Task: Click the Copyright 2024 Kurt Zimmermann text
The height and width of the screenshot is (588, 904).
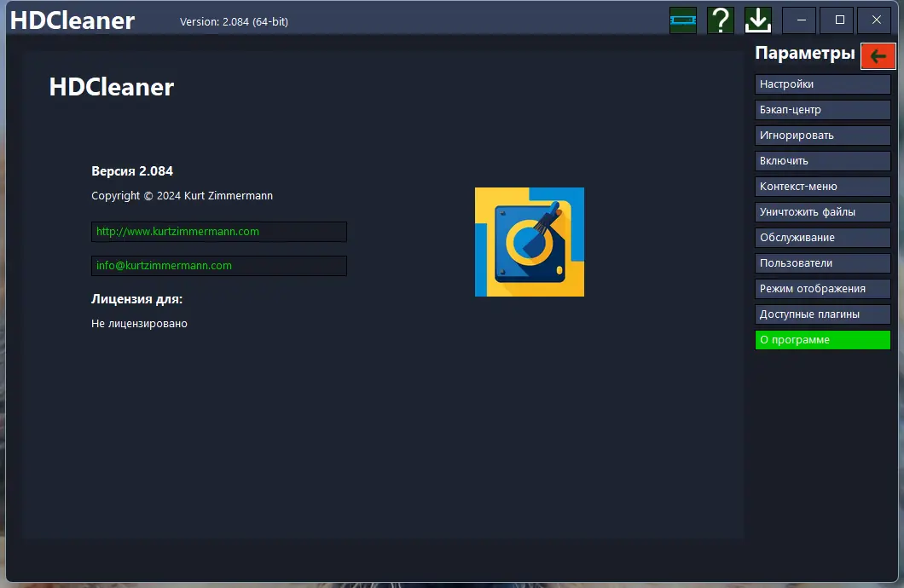Action: click(x=183, y=196)
